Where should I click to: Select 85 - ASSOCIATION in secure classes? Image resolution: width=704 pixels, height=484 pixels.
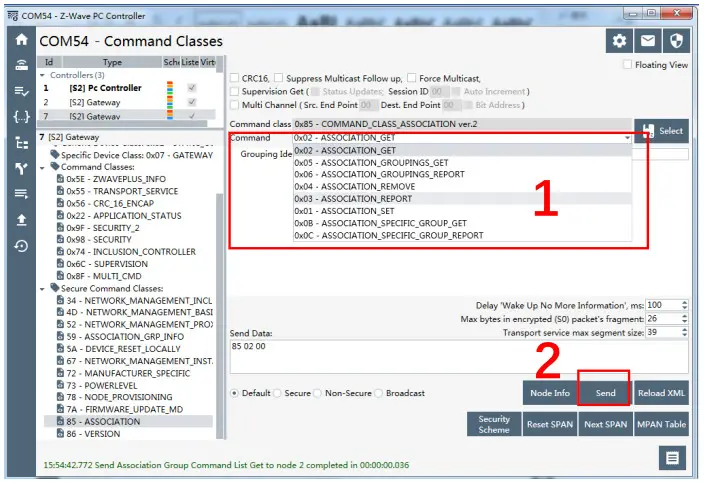click(x=128, y=421)
